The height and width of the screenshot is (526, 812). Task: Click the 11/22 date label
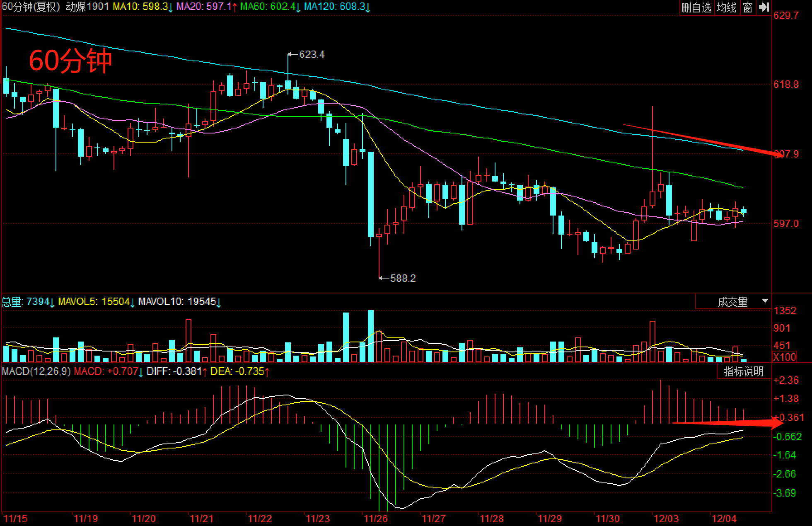click(260, 519)
